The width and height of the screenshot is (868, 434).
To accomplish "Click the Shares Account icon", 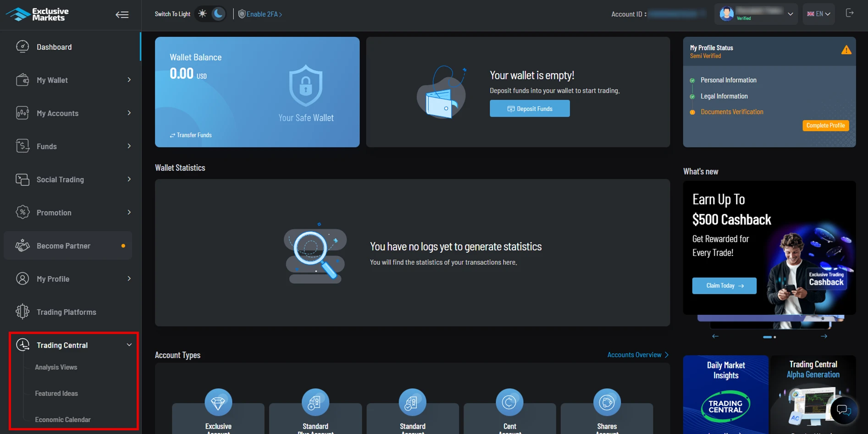I will pyautogui.click(x=607, y=402).
